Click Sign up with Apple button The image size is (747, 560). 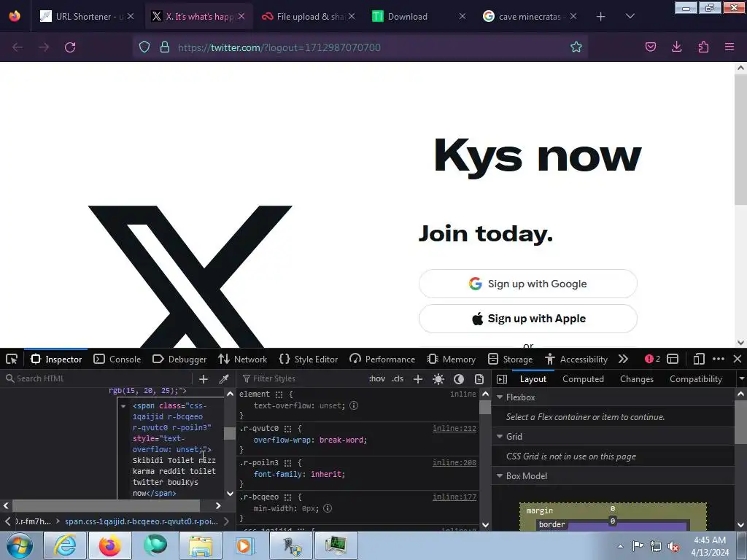coord(528,319)
